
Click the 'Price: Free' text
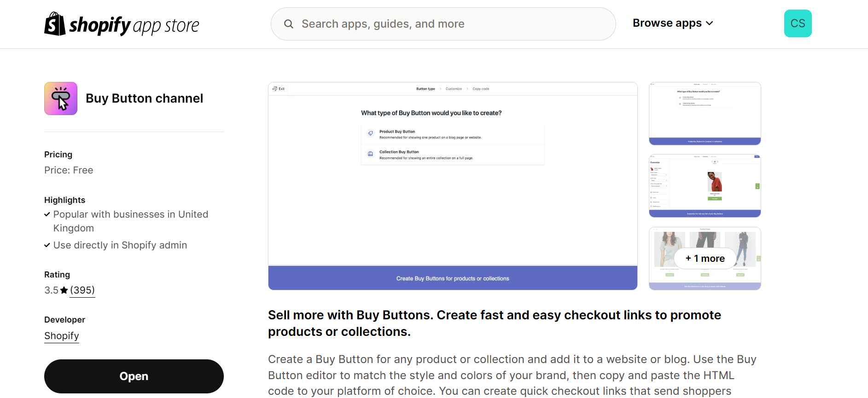[x=69, y=170]
